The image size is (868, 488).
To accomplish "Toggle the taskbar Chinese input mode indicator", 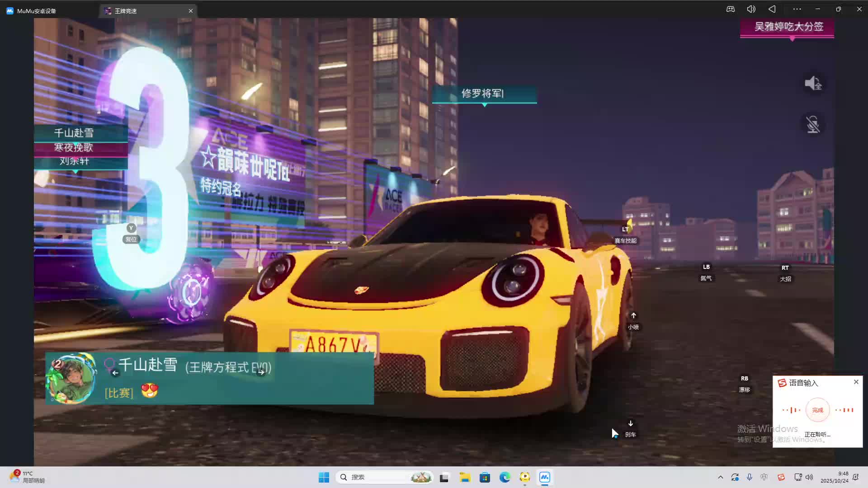I will pyautogui.click(x=764, y=477).
